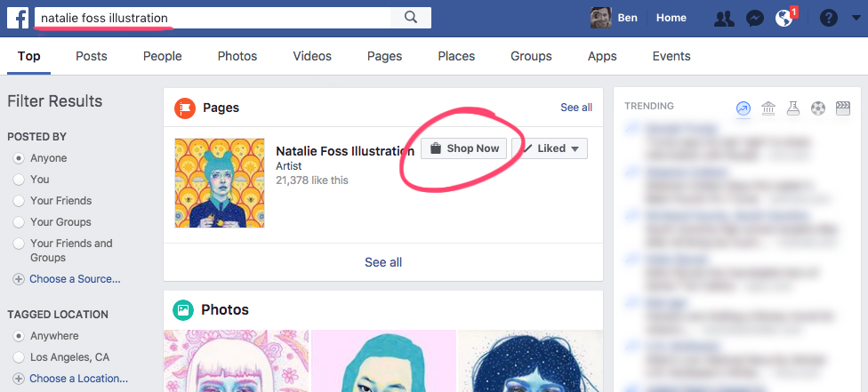
Task: Open Natalie Foss Illustration page title
Action: pyautogui.click(x=345, y=150)
